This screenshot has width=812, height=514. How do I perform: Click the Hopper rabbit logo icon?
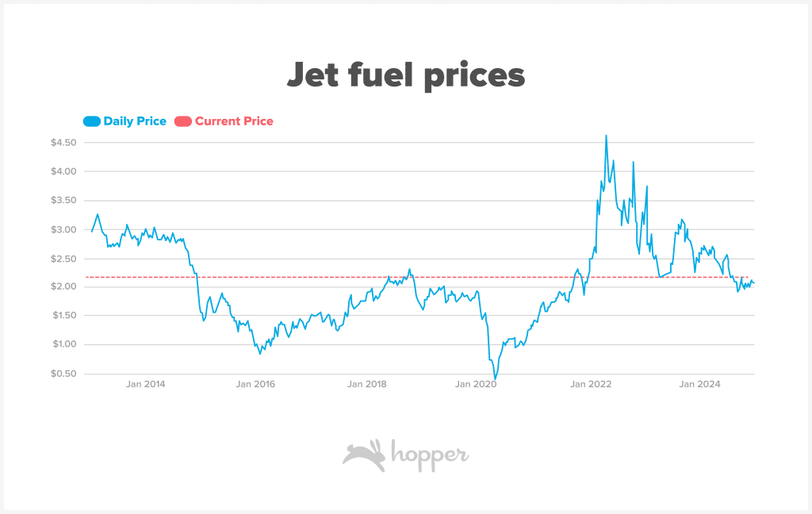click(x=363, y=456)
